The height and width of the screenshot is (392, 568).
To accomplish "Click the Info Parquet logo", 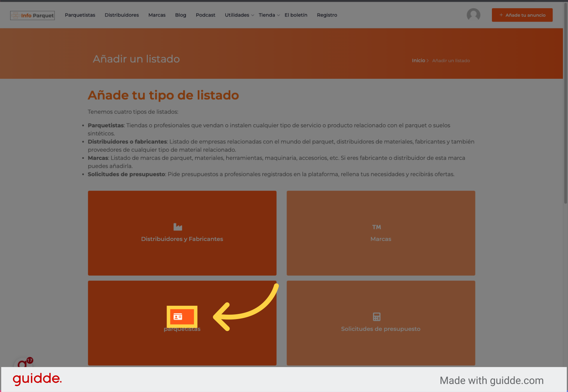I will pyautogui.click(x=33, y=15).
